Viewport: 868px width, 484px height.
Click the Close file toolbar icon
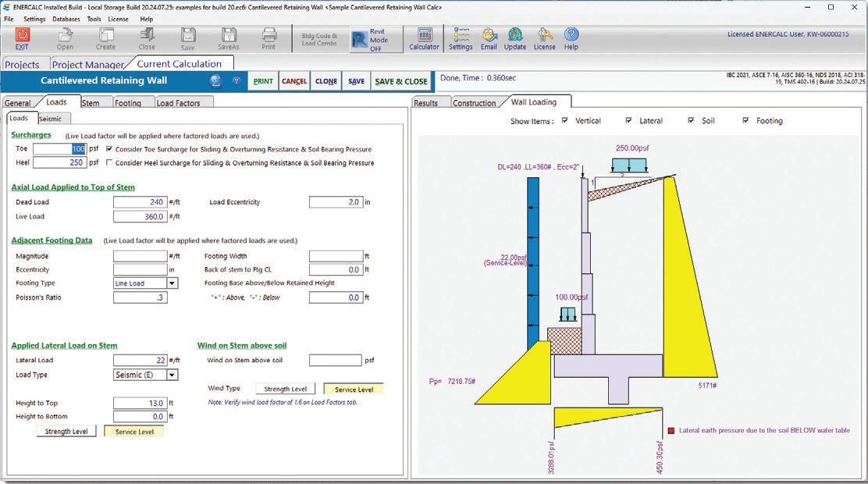coord(147,39)
